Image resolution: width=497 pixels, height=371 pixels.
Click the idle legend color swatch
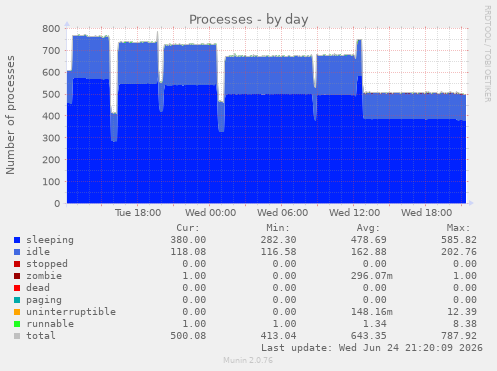pyautogui.click(x=17, y=252)
